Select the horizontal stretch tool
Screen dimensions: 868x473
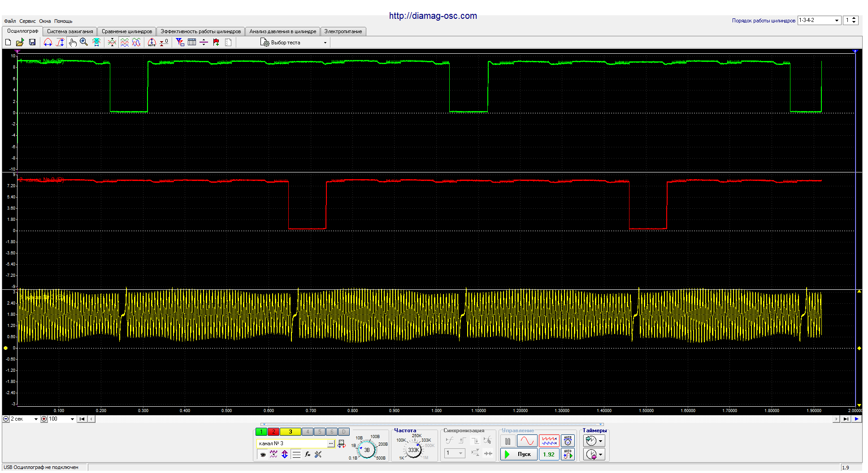coord(48,42)
